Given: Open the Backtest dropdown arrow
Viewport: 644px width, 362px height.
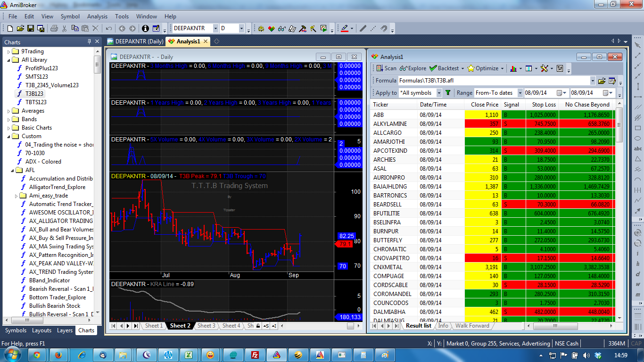Looking at the screenshot, I should pos(462,68).
